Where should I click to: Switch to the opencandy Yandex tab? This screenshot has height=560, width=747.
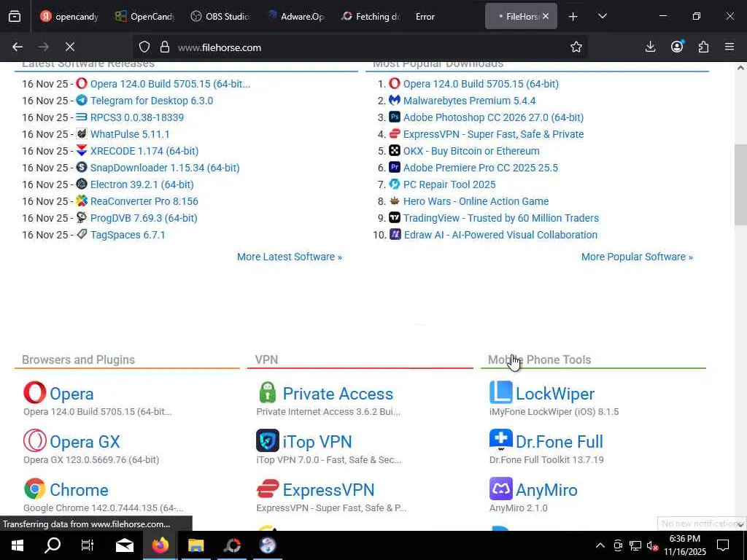69,16
